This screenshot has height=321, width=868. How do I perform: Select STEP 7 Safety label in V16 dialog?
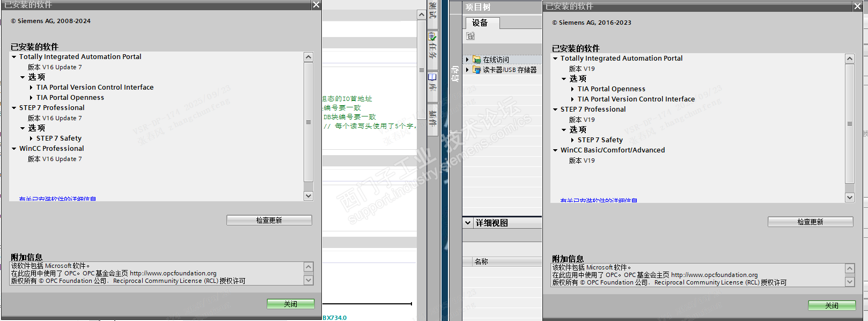59,138
